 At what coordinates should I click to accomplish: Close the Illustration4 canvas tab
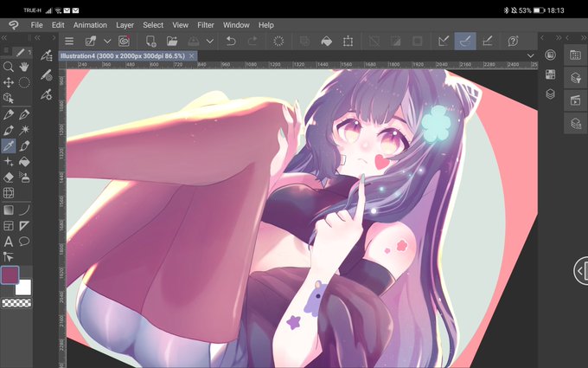(x=191, y=56)
